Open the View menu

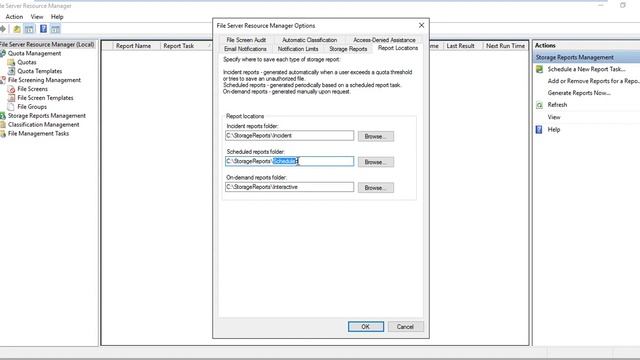pyautogui.click(x=37, y=17)
